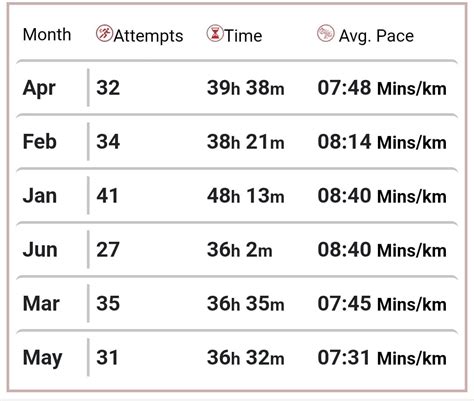
Task: Click the hourglass Time icon
Action: pyautogui.click(x=215, y=33)
